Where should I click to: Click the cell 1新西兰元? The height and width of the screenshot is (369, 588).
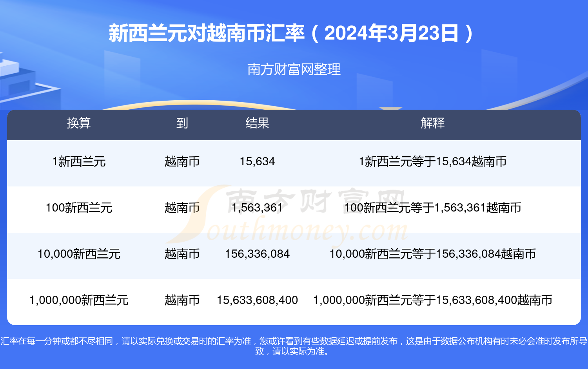click(x=79, y=161)
